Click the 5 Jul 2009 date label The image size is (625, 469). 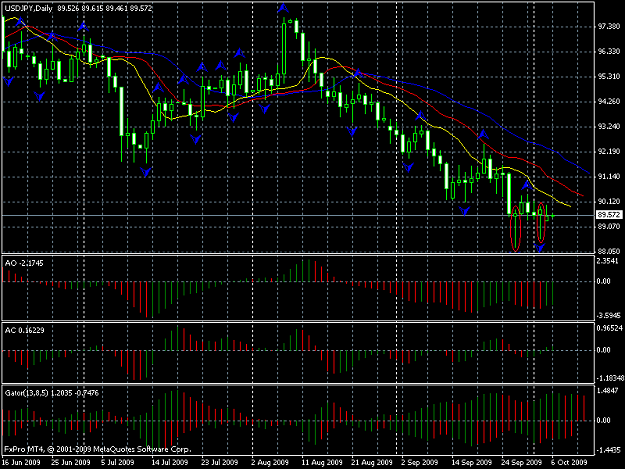[x=118, y=462]
